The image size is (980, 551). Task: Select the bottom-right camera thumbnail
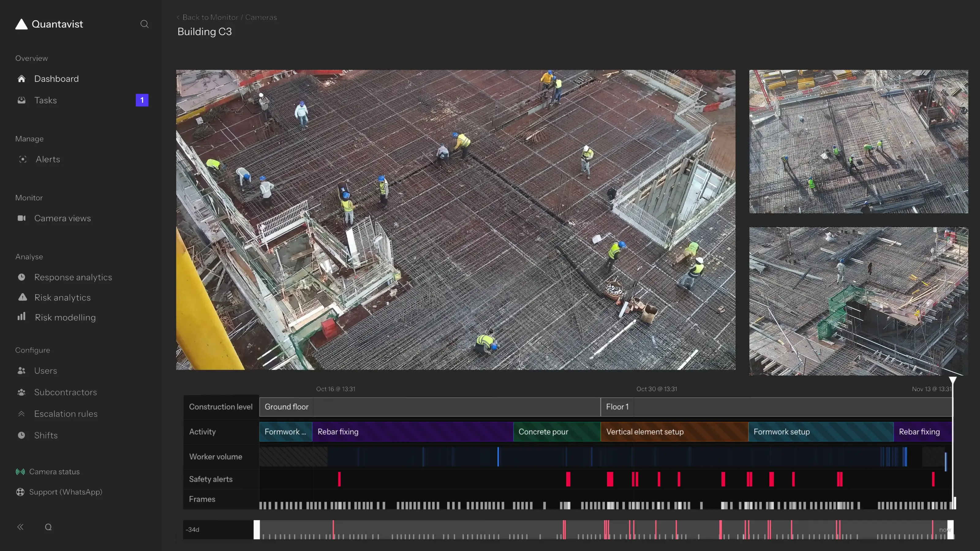pyautogui.click(x=858, y=301)
